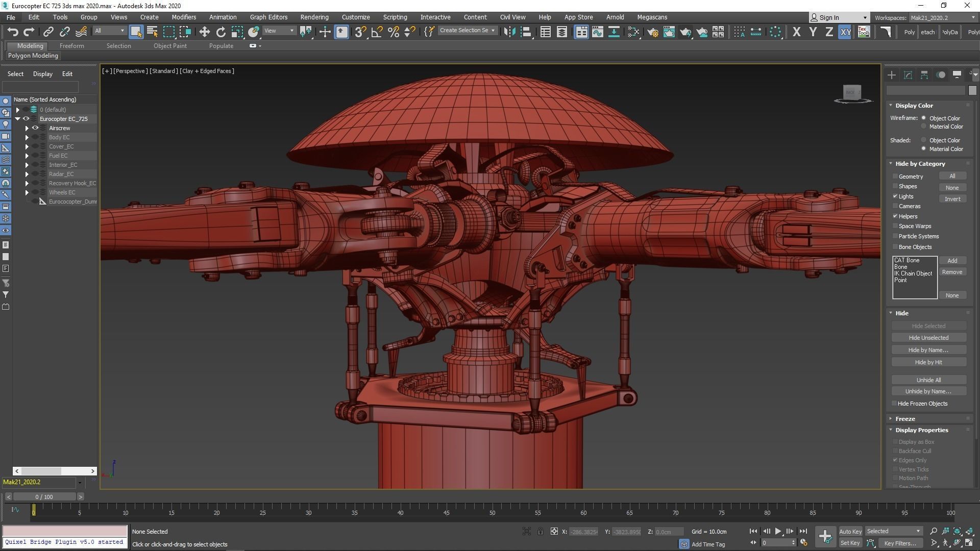Select the Rotate tool icon
Screen dimensions: 980x551
pyautogui.click(x=220, y=32)
